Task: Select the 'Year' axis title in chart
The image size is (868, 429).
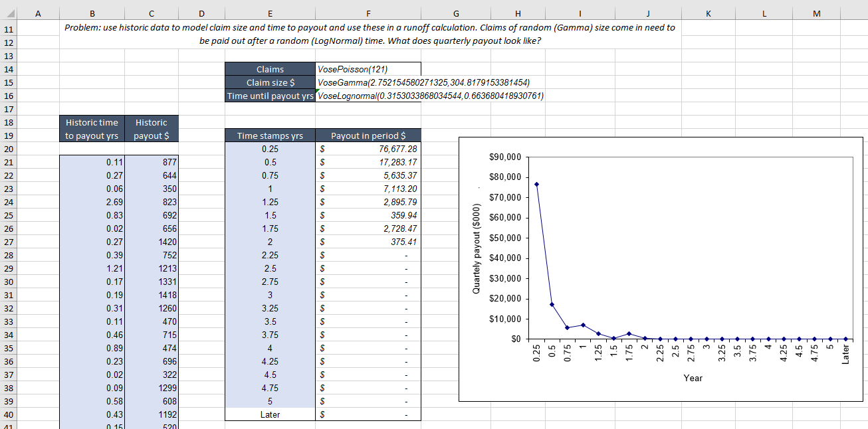Action: tap(693, 378)
